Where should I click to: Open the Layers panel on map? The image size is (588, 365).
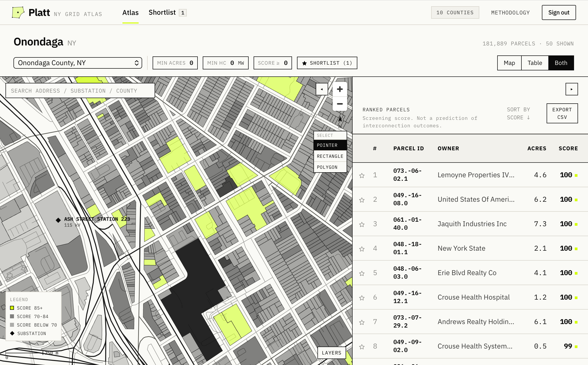tap(331, 353)
